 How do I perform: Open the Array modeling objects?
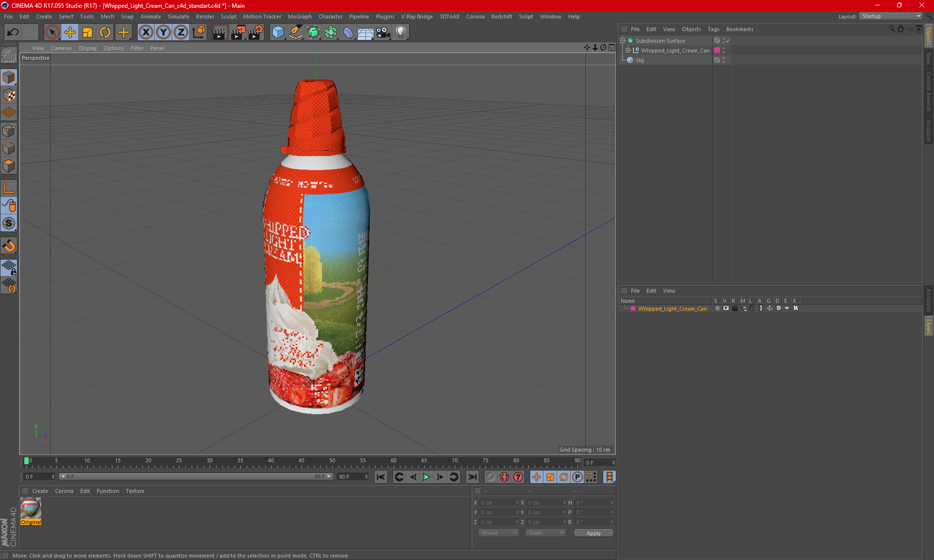[331, 33]
